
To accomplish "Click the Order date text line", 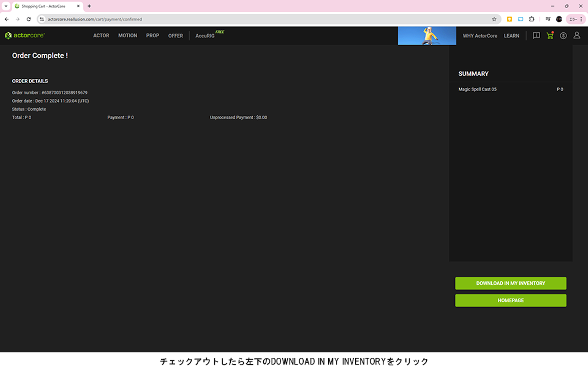I will pyautogui.click(x=50, y=101).
